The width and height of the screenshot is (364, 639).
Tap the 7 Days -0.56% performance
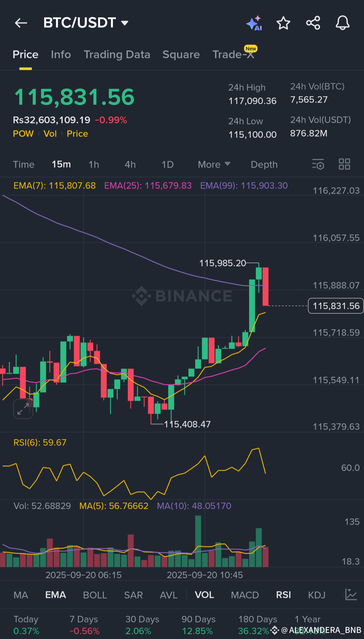coord(84,625)
